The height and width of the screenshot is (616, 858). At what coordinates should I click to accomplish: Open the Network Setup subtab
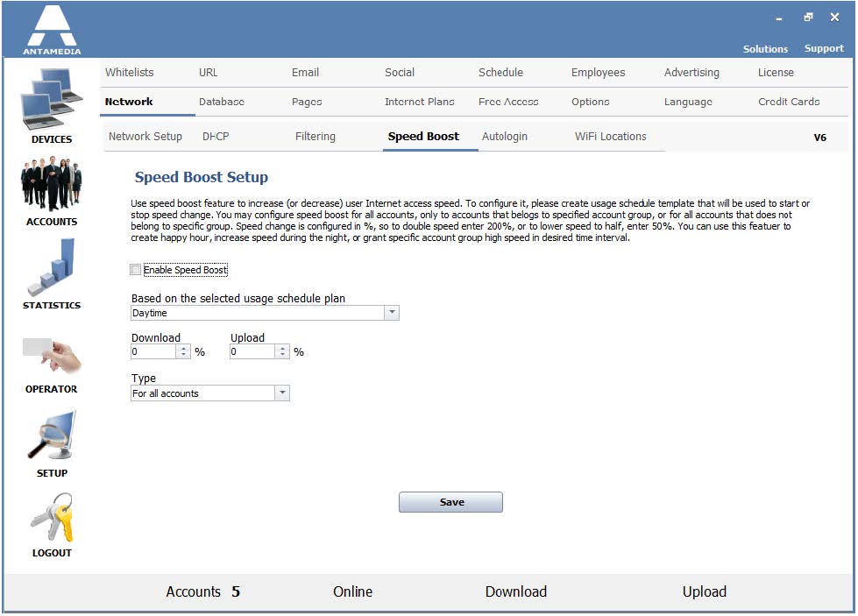tap(145, 136)
